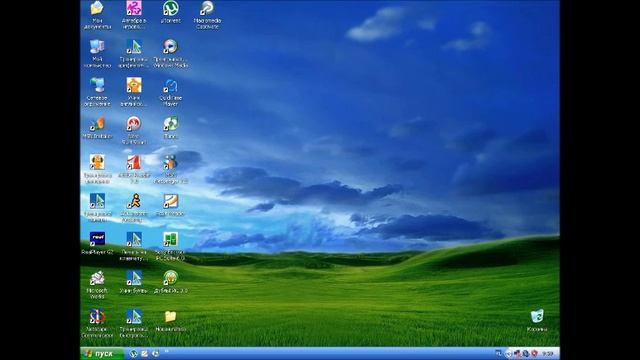Select blue arrow shortcut beside Netscape Communicator
Screen dimensions: 640x360
[133, 316]
